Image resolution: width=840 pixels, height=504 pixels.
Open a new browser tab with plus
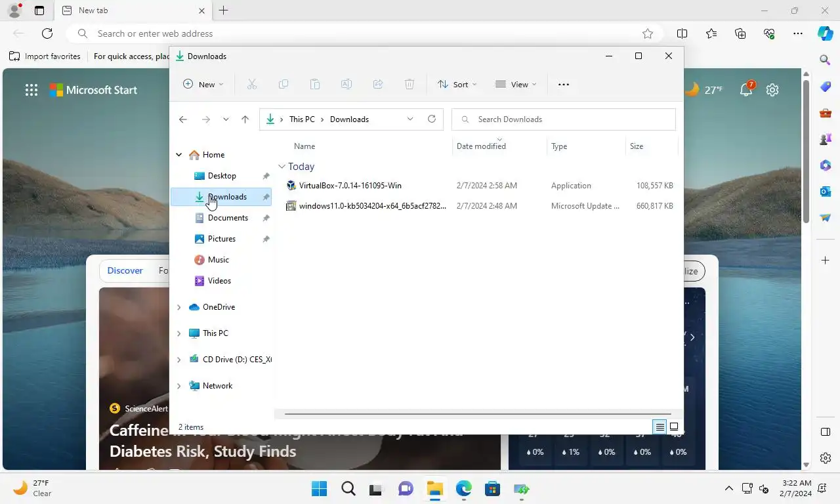tap(223, 10)
